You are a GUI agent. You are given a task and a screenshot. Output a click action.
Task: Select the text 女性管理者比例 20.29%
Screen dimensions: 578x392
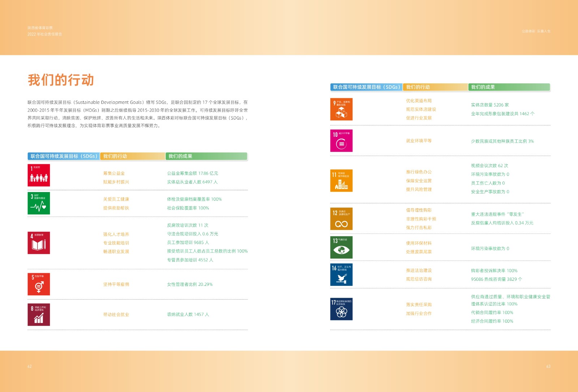coord(190,284)
